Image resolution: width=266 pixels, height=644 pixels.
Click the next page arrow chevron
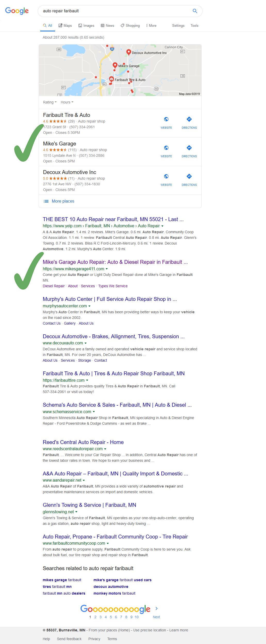[156, 608]
